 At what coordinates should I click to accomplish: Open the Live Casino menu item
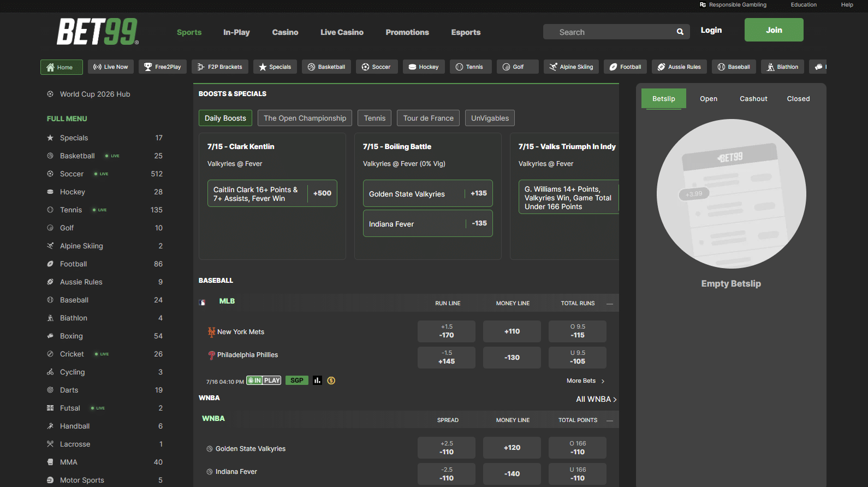(342, 33)
